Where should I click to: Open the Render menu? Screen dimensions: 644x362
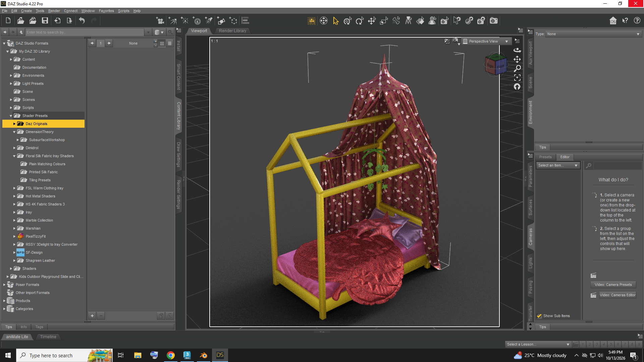point(54,11)
